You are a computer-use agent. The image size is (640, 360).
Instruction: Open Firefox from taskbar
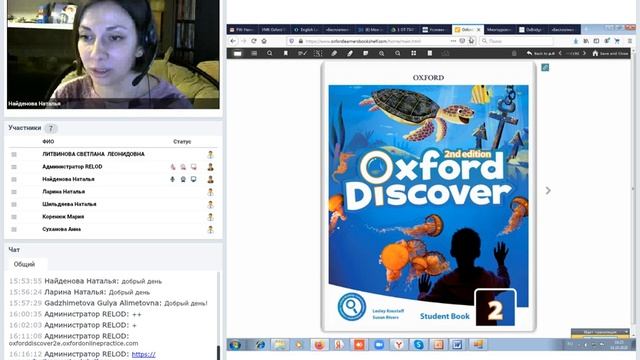[319, 345]
